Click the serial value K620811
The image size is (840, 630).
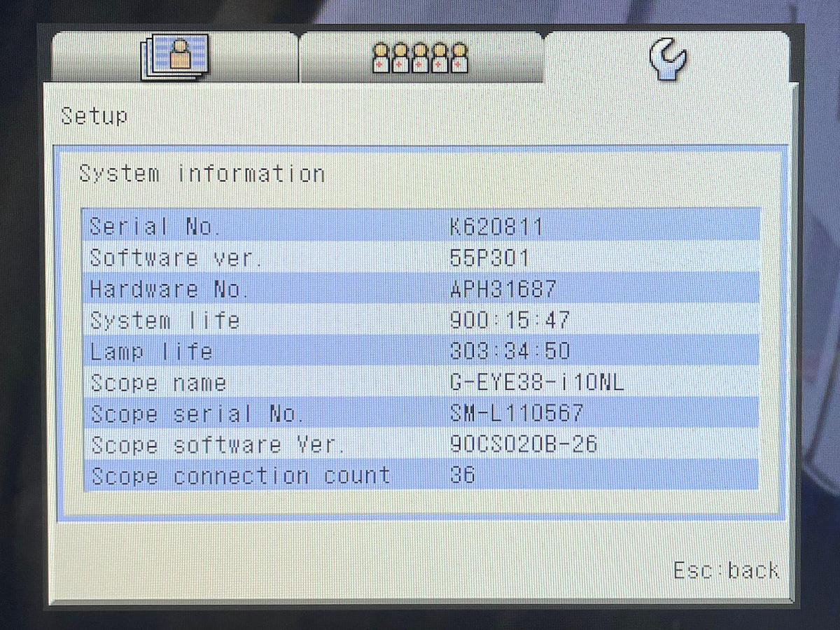[x=496, y=227]
